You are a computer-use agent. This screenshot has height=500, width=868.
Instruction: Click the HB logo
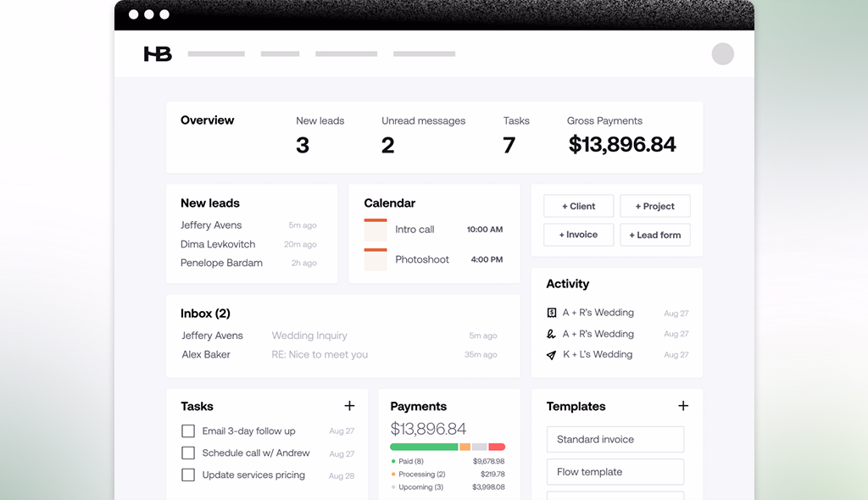pyautogui.click(x=157, y=53)
